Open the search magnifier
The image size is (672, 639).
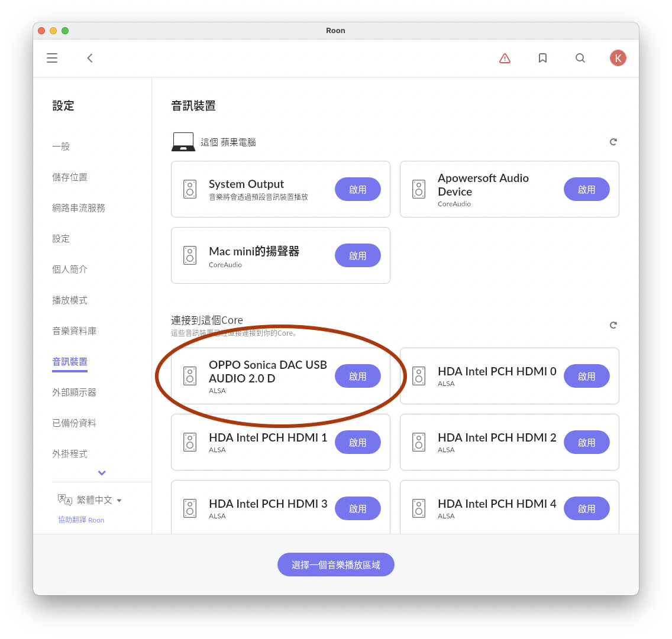pyautogui.click(x=580, y=58)
